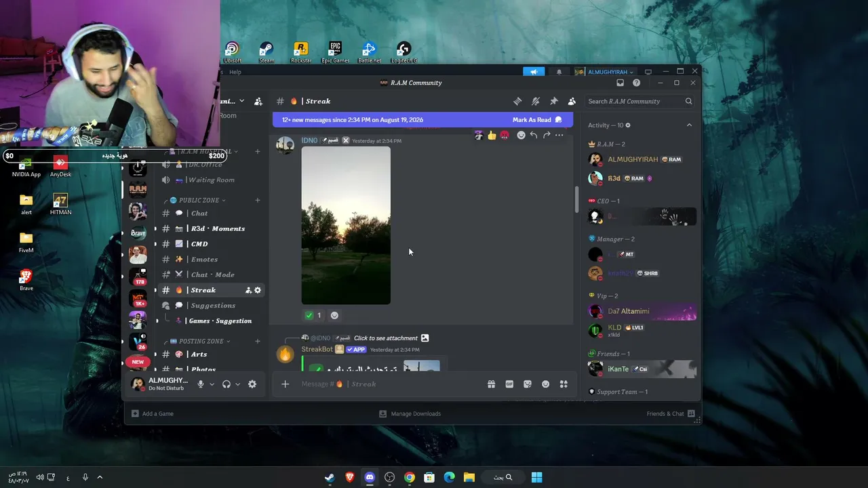The height and width of the screenshot is (488, 868).
Task: Expand the headphone output options arrow
Action: pos(237,384)
